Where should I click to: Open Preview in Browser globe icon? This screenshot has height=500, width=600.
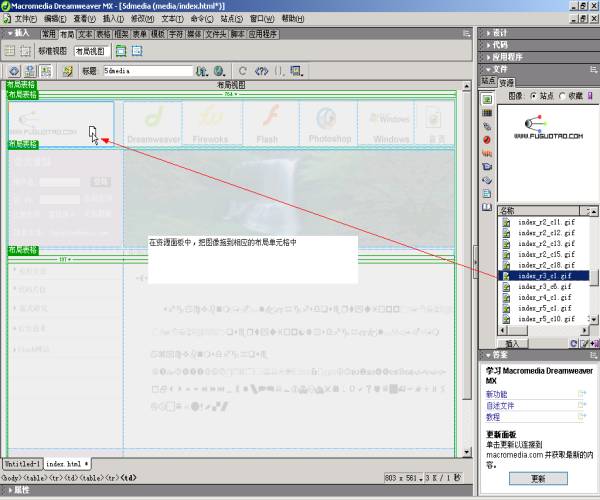coord(219,71)
